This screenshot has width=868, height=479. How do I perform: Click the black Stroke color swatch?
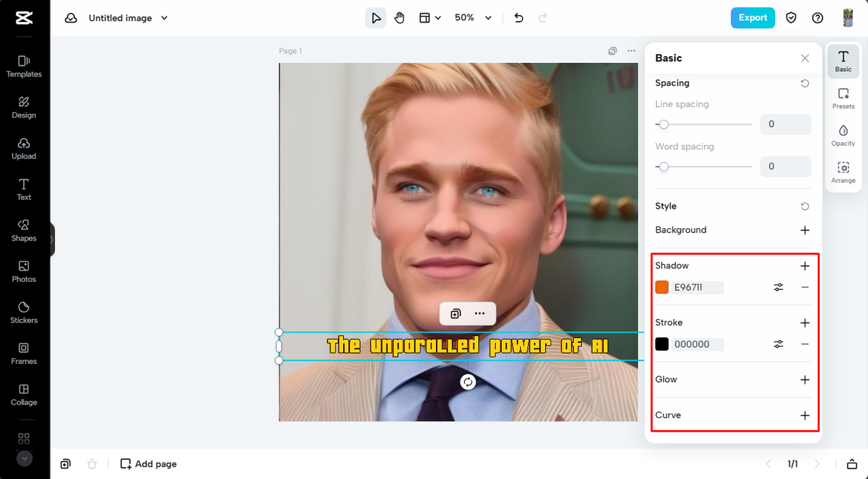[662, 344]
